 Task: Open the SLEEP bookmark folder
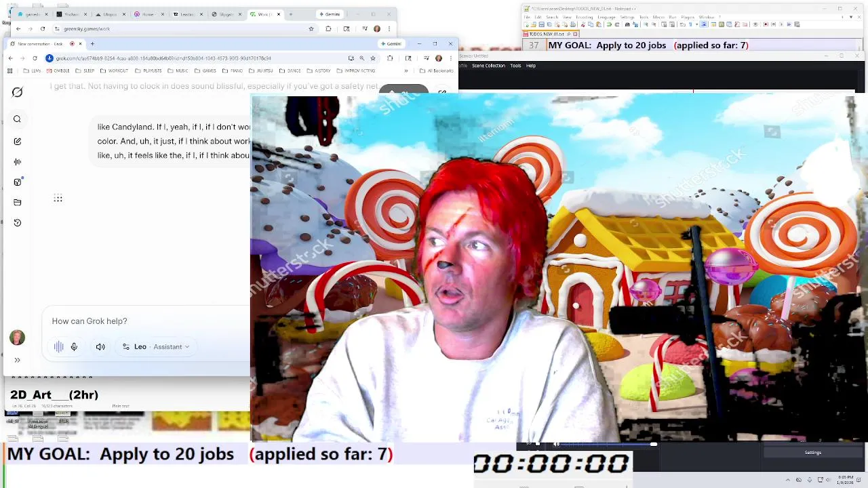[x=85, y=70]
